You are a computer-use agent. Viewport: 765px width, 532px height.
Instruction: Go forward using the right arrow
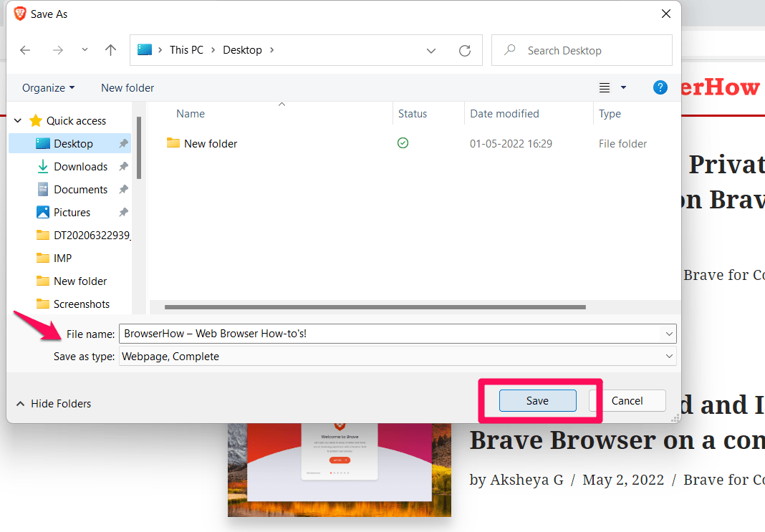pyautogui.click(x=58, y=50)
